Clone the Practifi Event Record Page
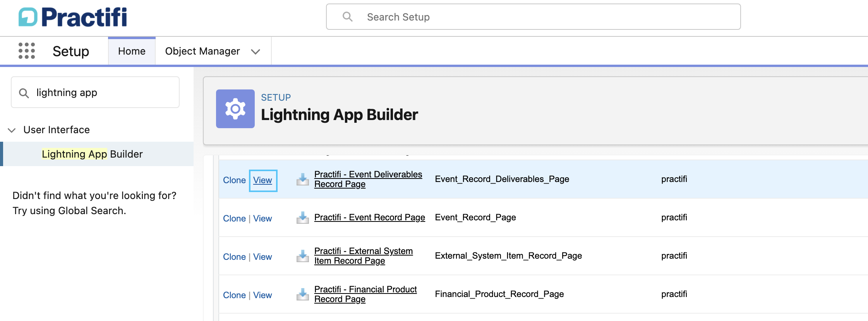This screenshot has height=321, width=868. point(234,218)
